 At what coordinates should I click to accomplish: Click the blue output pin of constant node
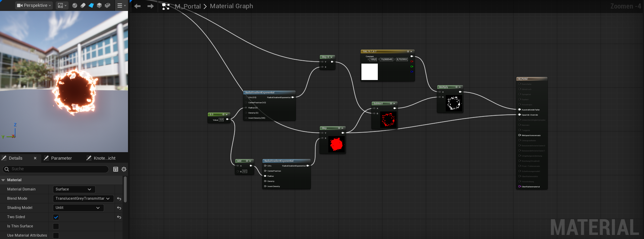coord(412,72)
